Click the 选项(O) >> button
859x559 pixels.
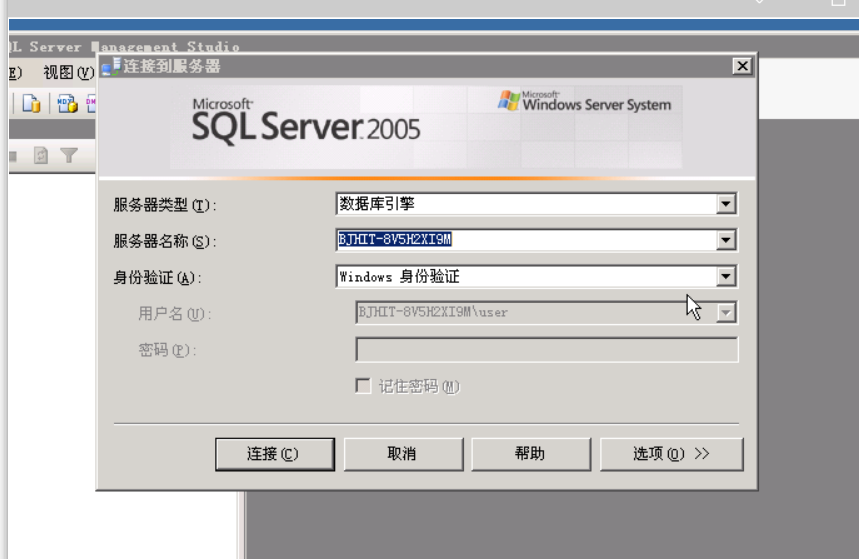[x=672, y=454]
